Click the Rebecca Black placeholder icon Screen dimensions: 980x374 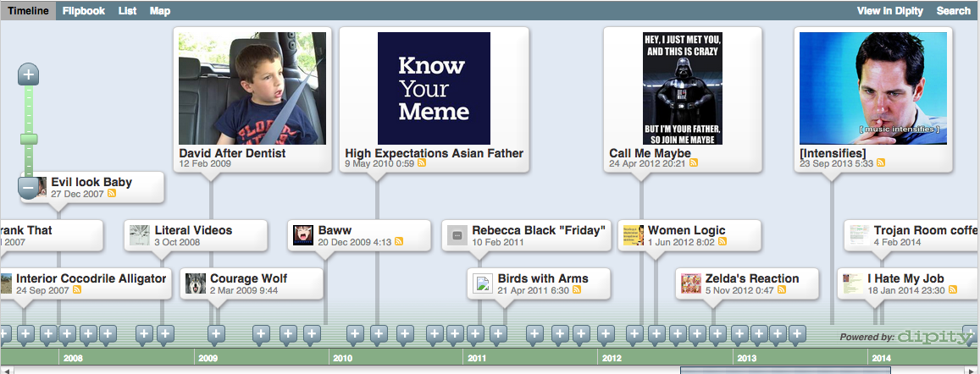pyautogui.click(x=457, y=235)
